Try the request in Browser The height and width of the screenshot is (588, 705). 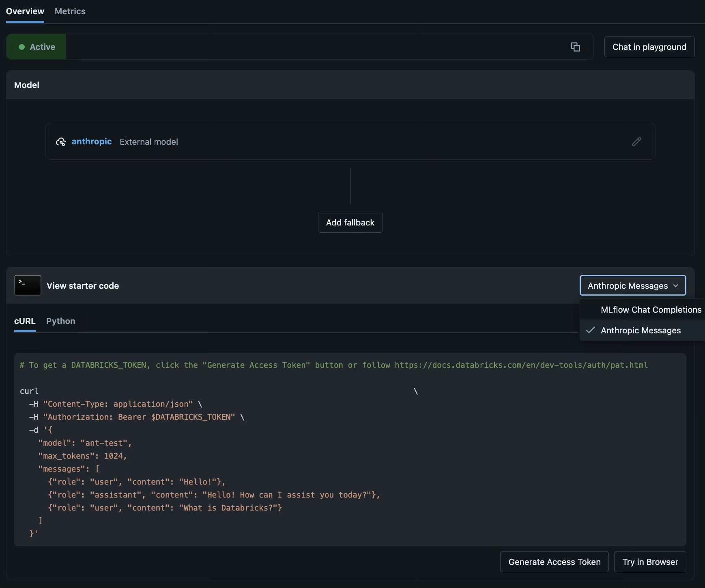tap(650, 562)
